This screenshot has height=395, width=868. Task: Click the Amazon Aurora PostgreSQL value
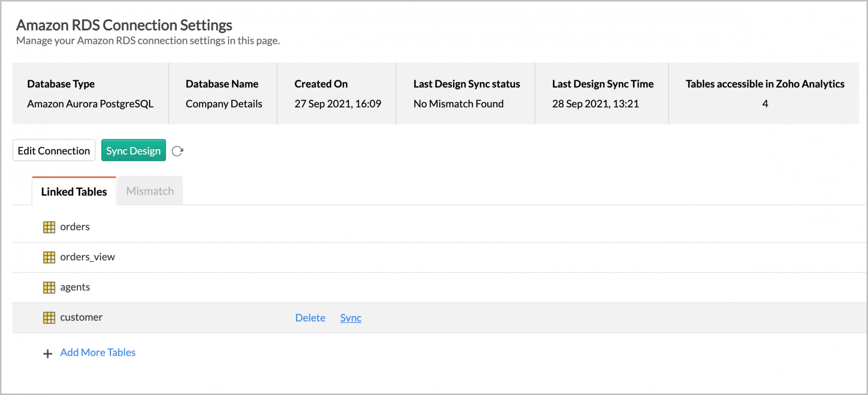click(x=90, y=104)
